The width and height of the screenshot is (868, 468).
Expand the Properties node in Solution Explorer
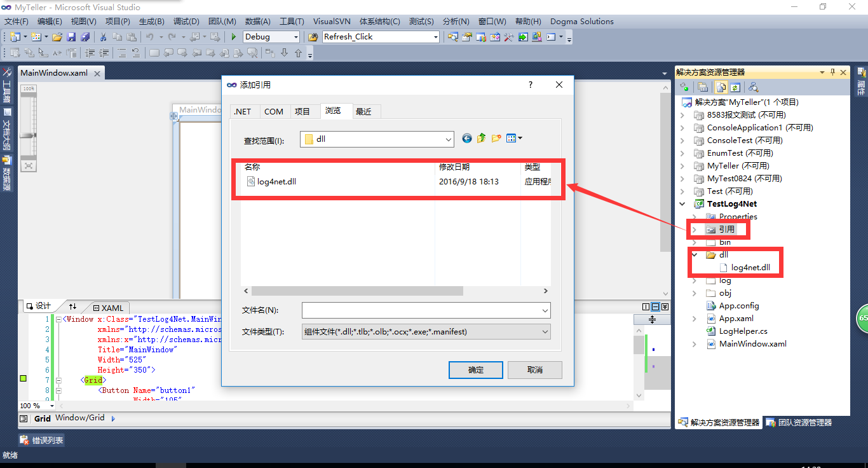(x=695, y=217)
